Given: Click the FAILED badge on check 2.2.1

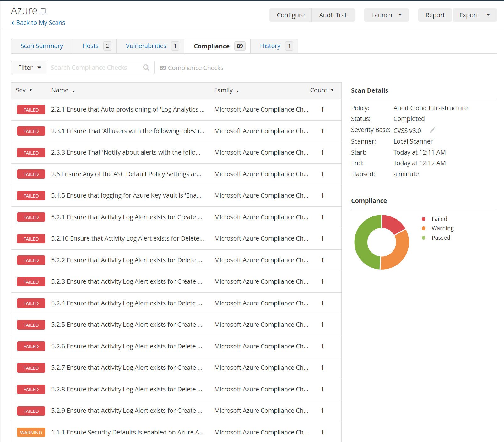Looking at the screenshot, I should tap(31, 109).
